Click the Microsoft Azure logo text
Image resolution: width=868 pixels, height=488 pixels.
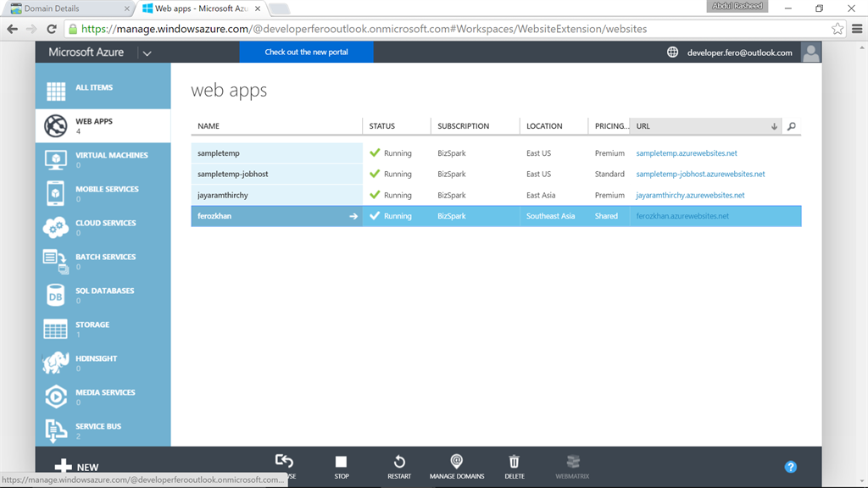tap(86, 52)
